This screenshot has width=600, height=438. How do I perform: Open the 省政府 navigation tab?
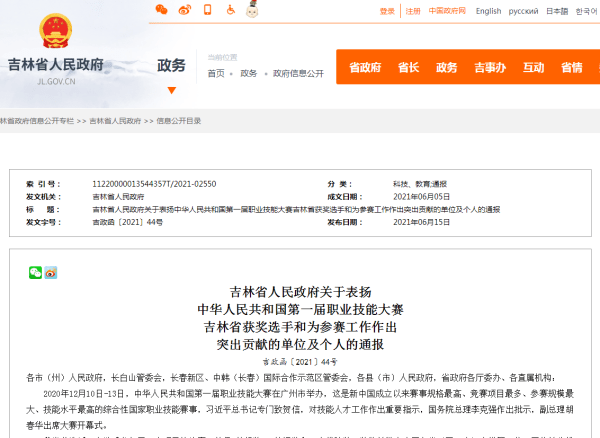pos(365,67)
